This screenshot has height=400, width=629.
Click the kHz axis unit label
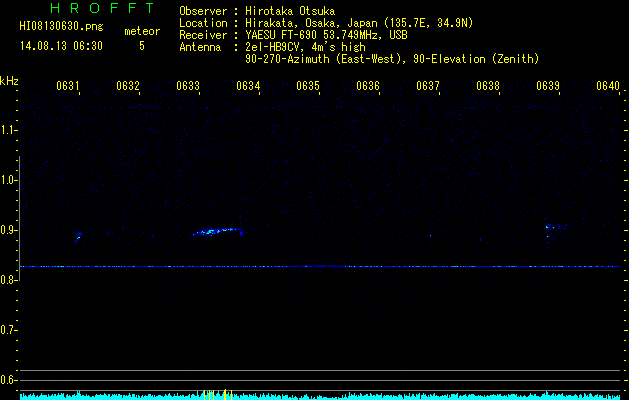tap(9, 81)
